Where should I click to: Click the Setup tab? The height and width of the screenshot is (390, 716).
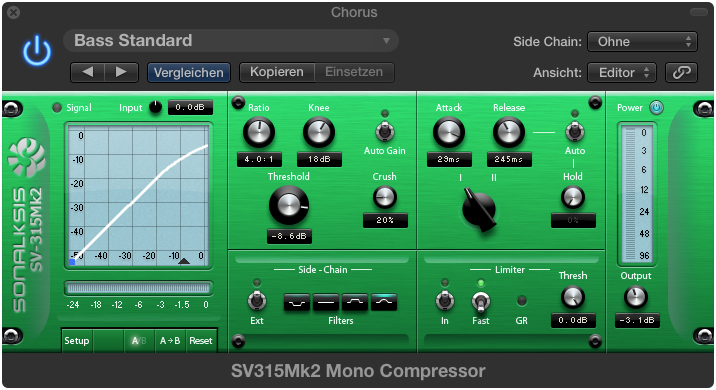pos(77,341)
